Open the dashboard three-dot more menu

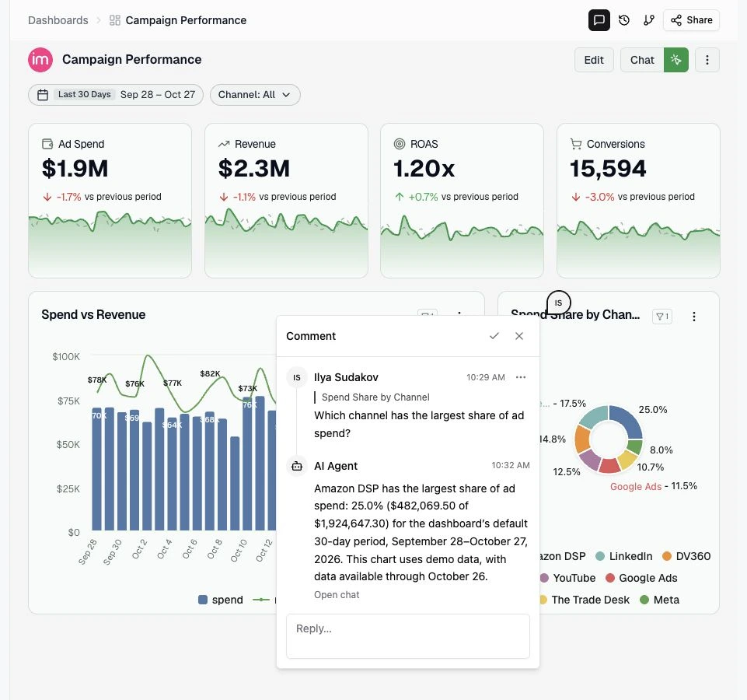707,60
